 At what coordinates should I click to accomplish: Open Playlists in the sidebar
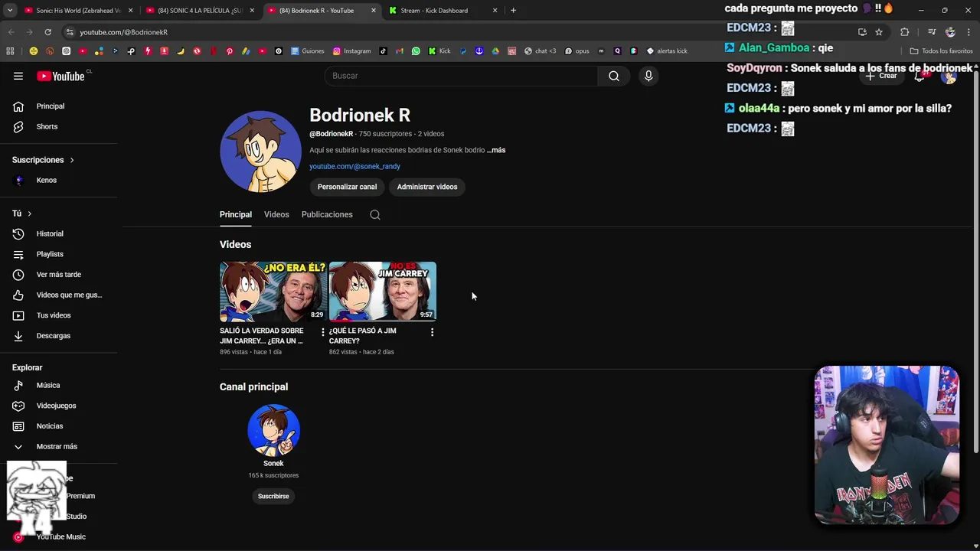(x=50, y=254)
